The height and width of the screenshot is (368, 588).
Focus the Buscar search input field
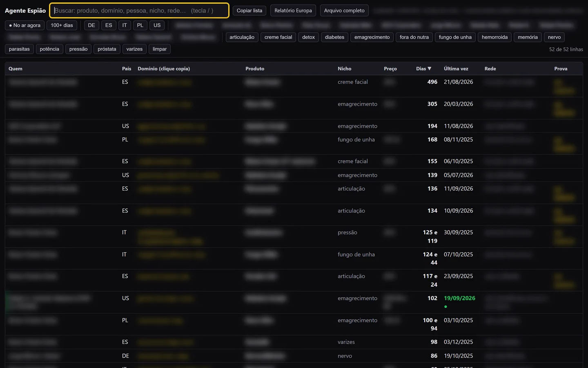(x=139, y=11)
